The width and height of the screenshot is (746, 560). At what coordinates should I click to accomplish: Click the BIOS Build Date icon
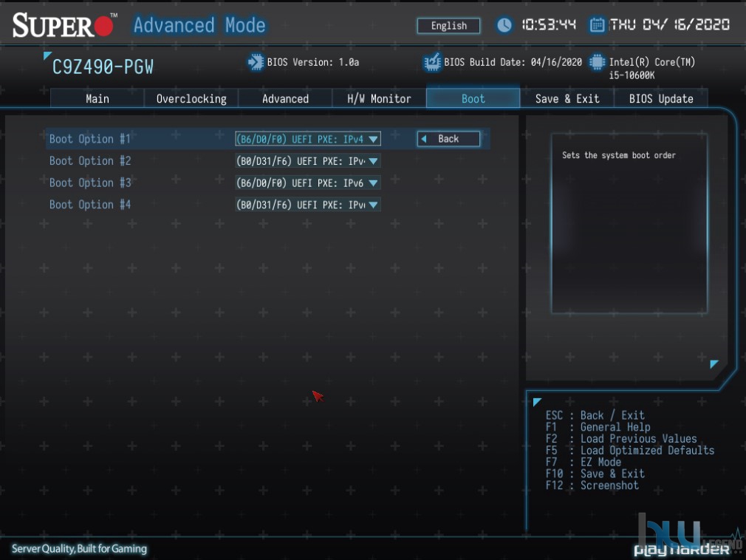pyautogui.click(x=433, y=62)
